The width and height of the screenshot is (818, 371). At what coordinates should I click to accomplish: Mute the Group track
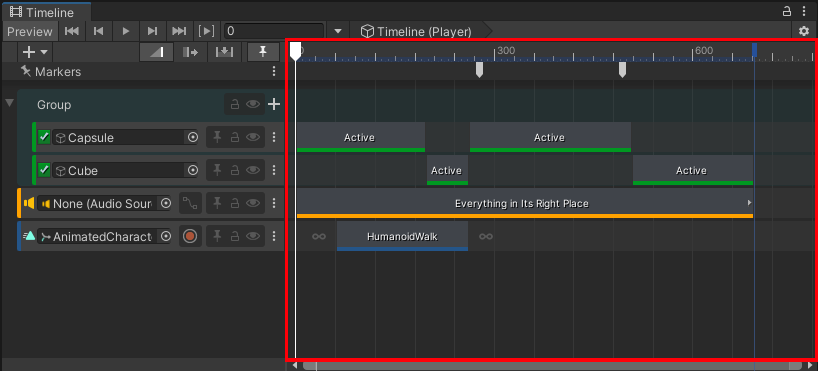click(253, 104)
